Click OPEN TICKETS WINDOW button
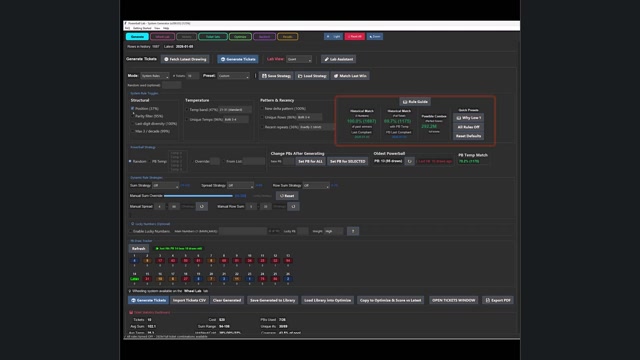The image size is (640, 360). (453, 300)
